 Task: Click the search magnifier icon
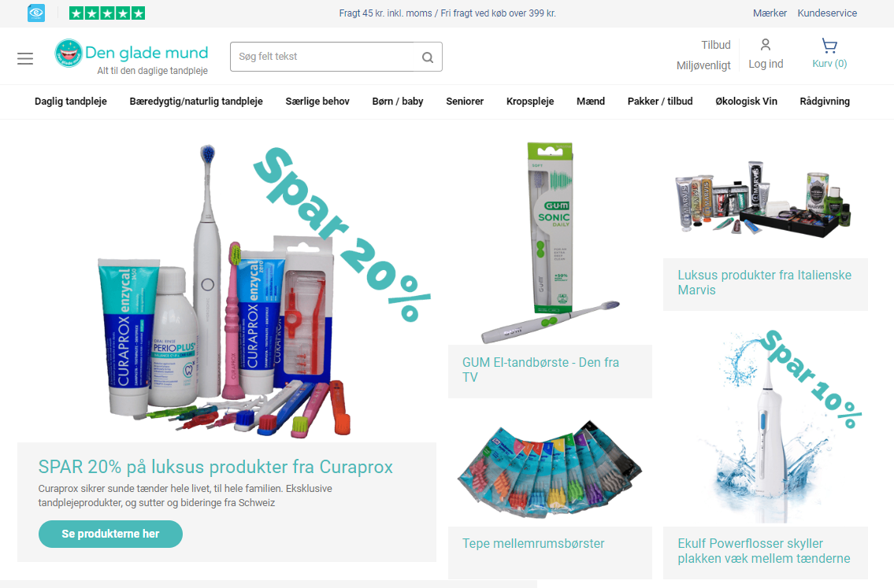pos(428,57)
